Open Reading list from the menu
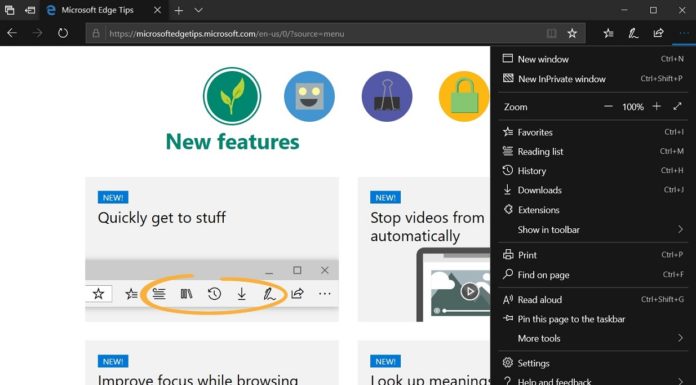696x385 pixels. (x=593, y=151)
